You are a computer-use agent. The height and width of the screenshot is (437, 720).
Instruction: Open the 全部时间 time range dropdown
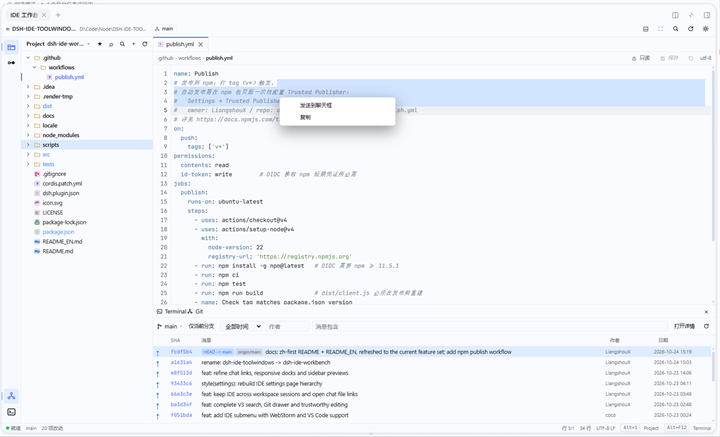point(242,326)
